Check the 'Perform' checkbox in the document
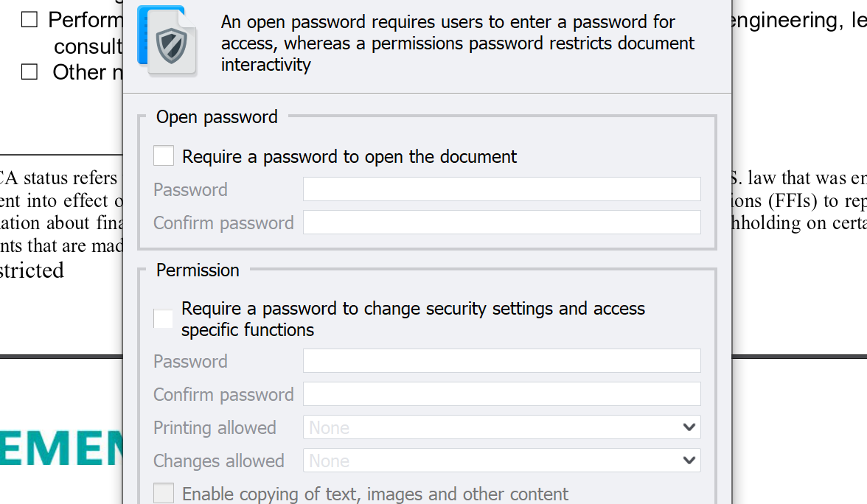 click(29, 20)
